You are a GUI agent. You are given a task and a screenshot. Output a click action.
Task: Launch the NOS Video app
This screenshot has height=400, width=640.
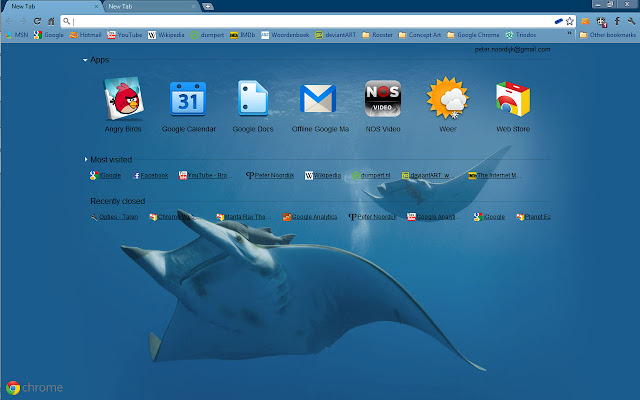point(382,100)
